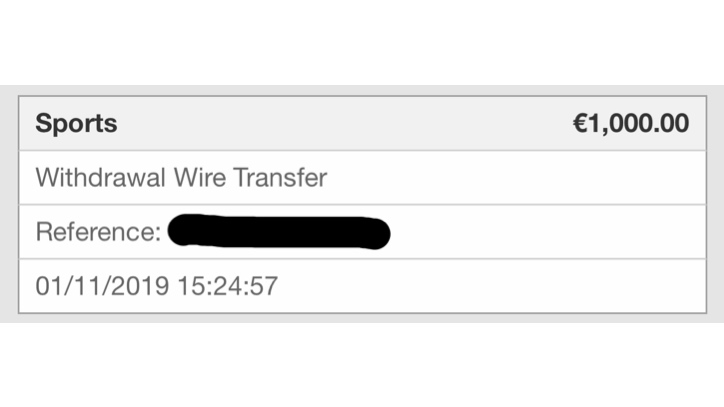
Task: Click the year 2019 in the date
Action: pyautogui.click(x=140, y=286)
